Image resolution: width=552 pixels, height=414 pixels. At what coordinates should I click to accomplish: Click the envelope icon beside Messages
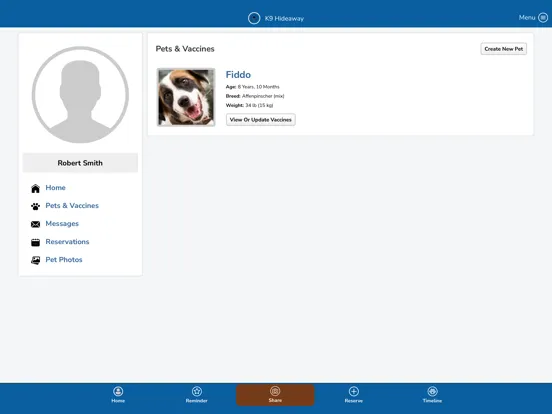36,224
